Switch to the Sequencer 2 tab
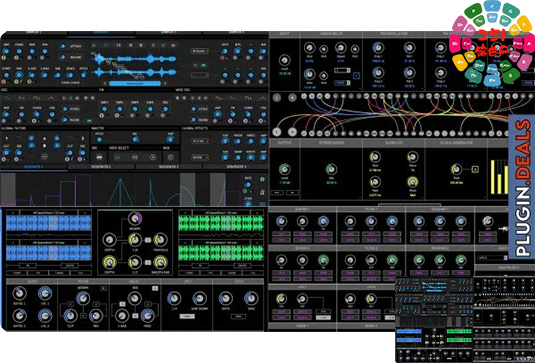The image size is (535, 363). tap(101, 167)
